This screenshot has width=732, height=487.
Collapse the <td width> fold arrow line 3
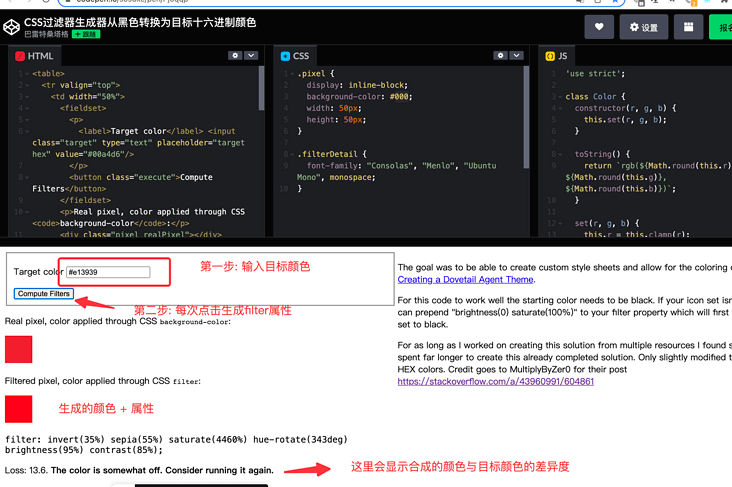[27, 97]
